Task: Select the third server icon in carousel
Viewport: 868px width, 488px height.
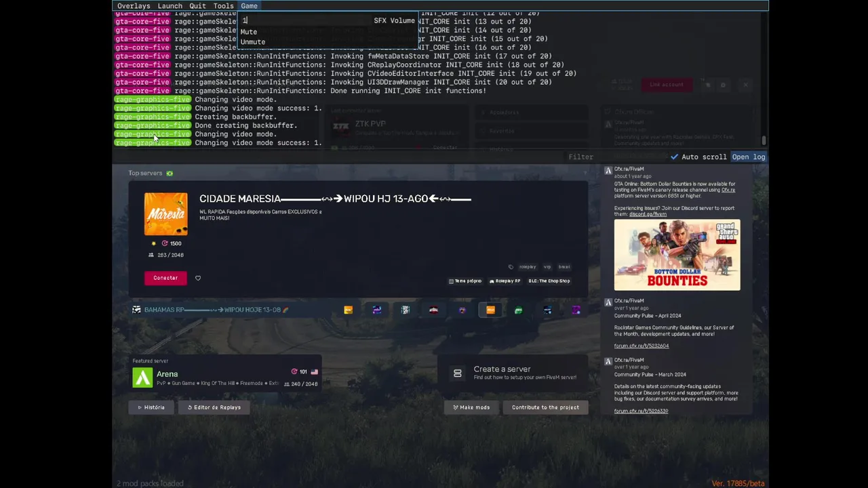Action: 405,310
